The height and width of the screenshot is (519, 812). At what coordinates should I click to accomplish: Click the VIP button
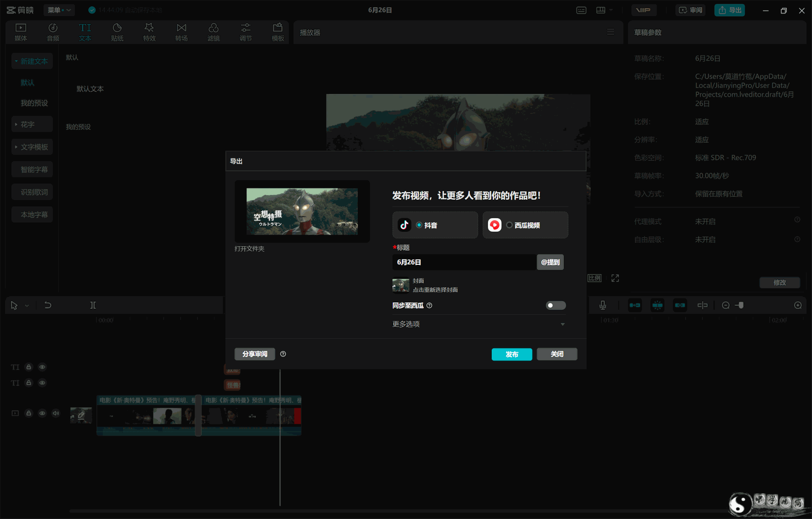pos(644,10)
